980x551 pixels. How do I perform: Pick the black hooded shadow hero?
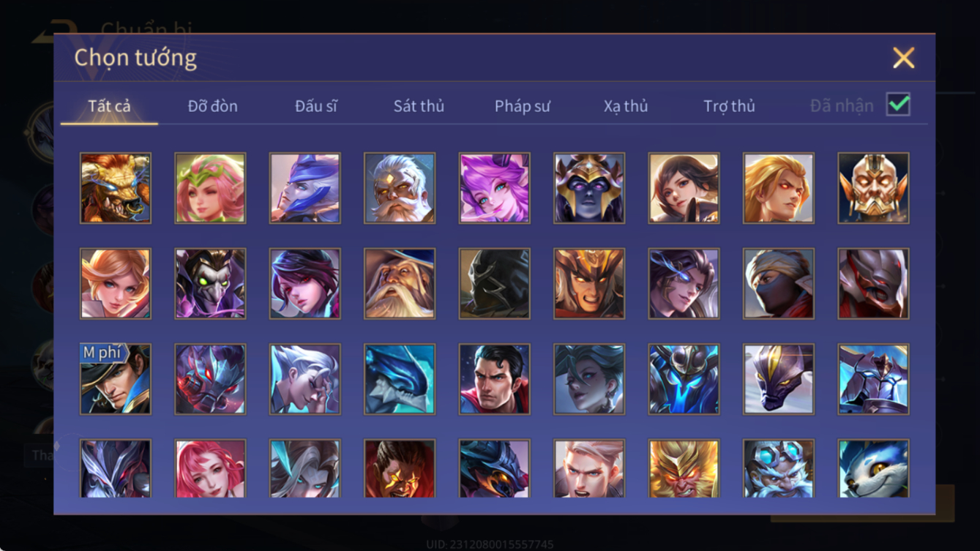pos(494,284)
